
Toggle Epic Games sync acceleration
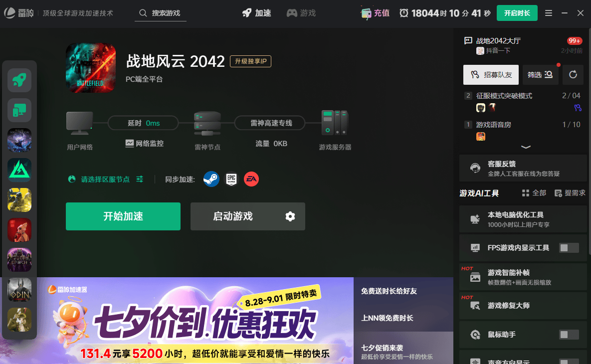[231, 179]
